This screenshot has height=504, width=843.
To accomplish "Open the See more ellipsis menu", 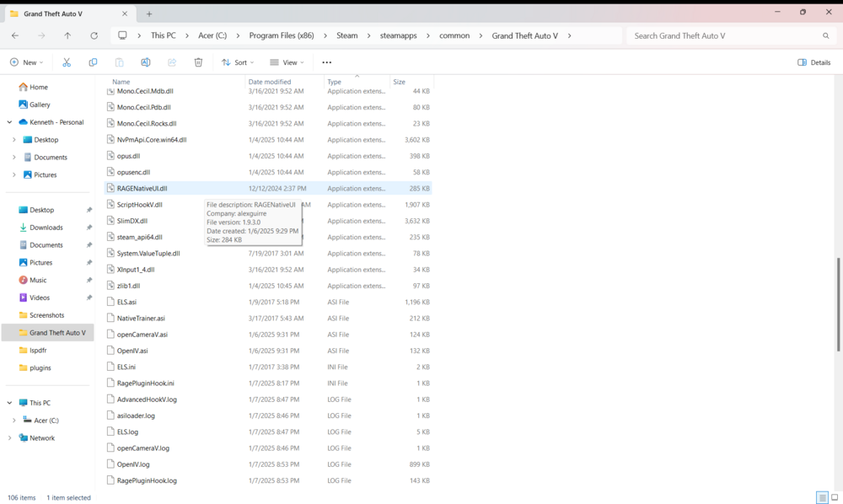I will tap(325, 62).
